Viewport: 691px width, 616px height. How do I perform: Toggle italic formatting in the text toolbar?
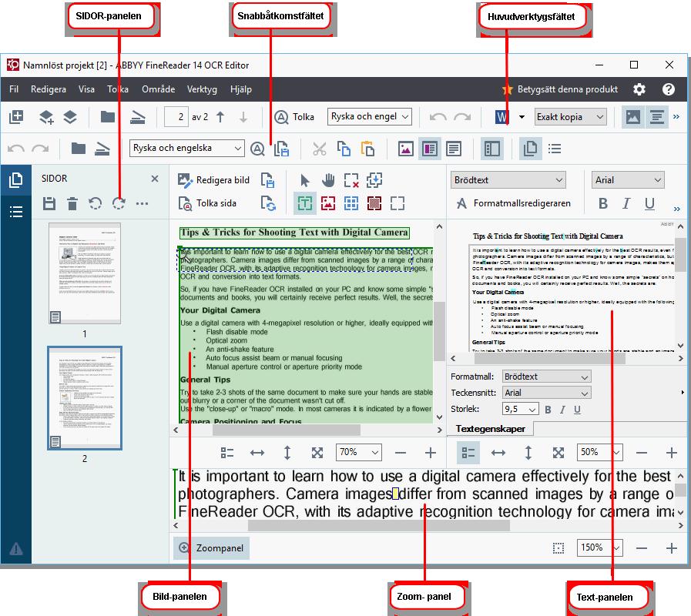click(x=626, y=203)
